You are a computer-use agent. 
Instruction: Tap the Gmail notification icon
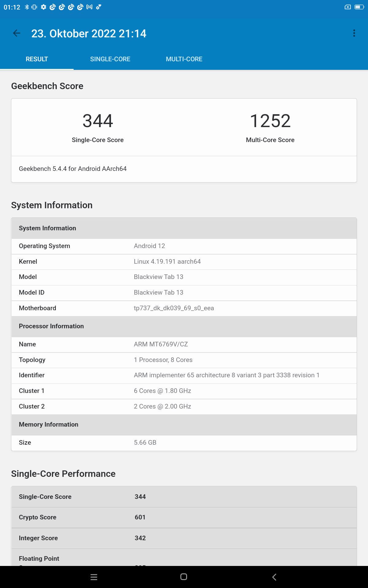89,7
